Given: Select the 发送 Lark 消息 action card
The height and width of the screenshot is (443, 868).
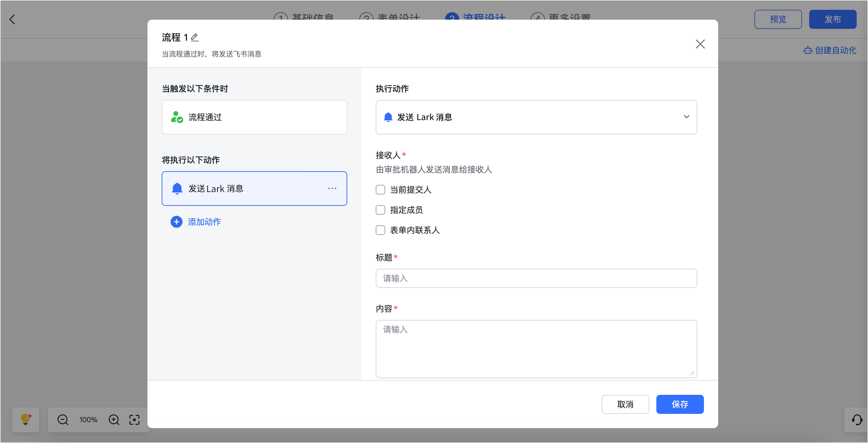Looking at the screenshot, I should point(254,188).
